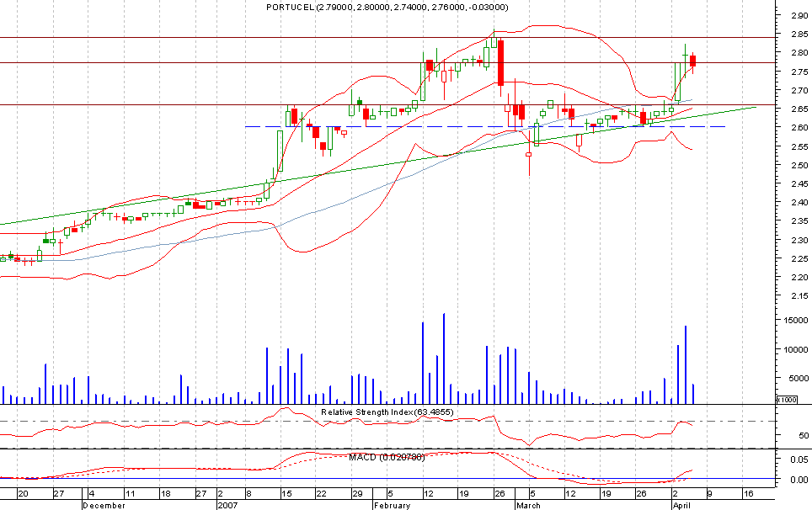The image size is (812, 510).
Task: Click the 2007 year label on time axis
Action: (228, 505)
